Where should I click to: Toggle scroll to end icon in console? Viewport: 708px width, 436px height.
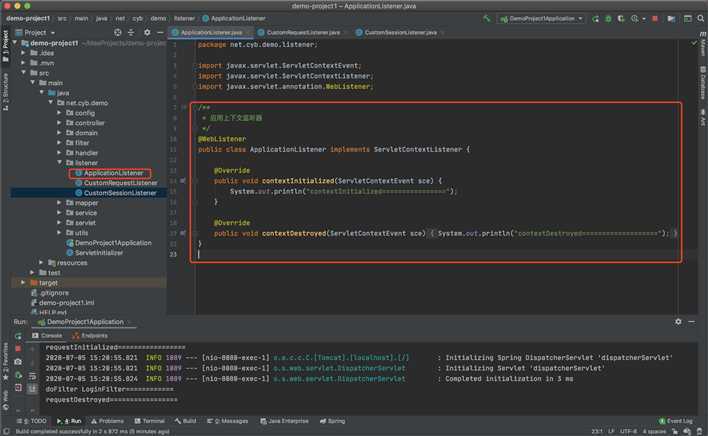32,388
